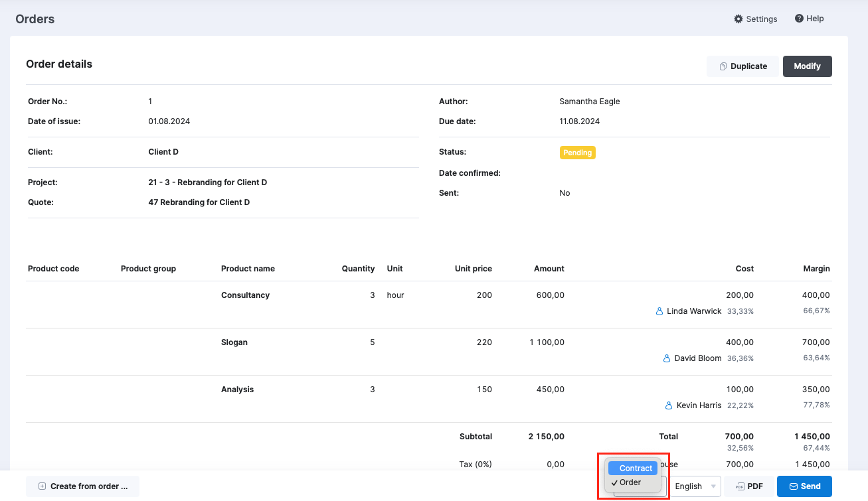Open Settings gear icon
The height and width of the screenshot is (501, 868).
point(738,19)
